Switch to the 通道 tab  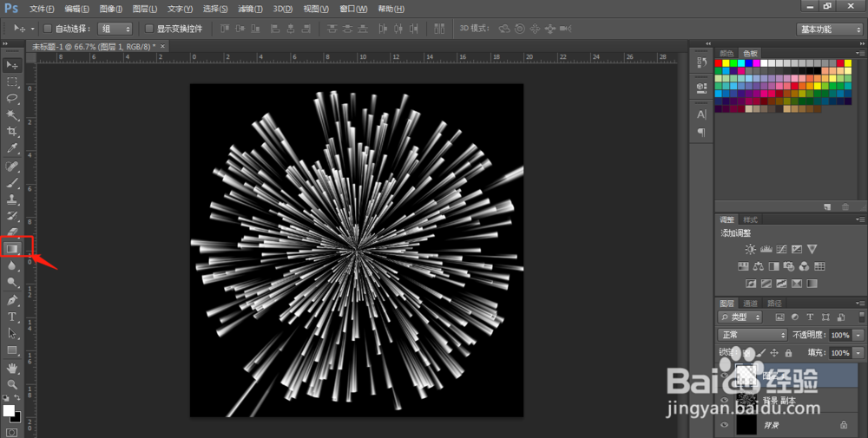750,303
